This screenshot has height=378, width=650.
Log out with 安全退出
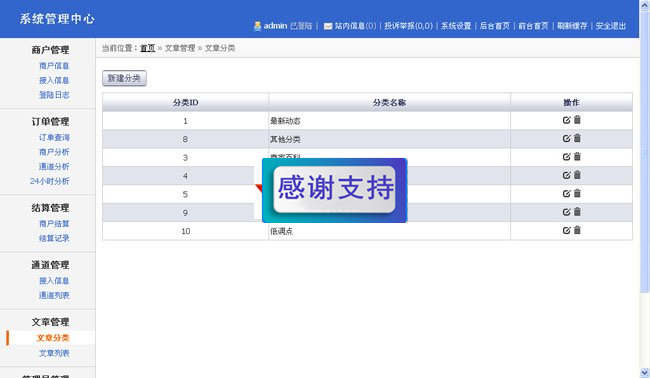[x=611, y=26]
